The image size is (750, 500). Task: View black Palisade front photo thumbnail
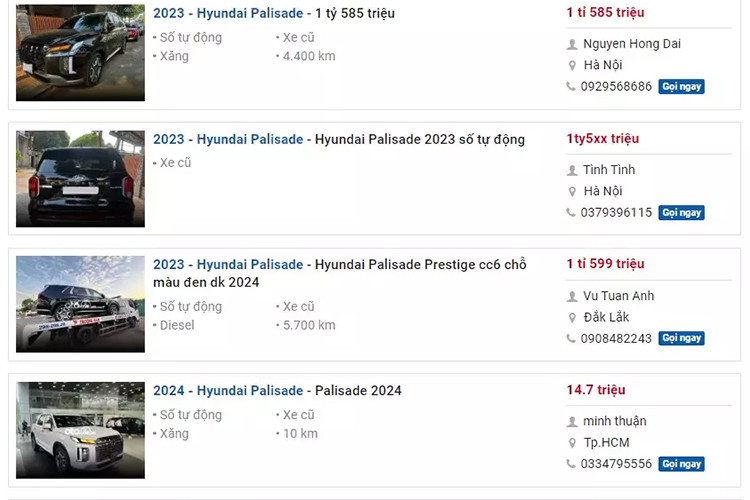(x=80, y=52)
